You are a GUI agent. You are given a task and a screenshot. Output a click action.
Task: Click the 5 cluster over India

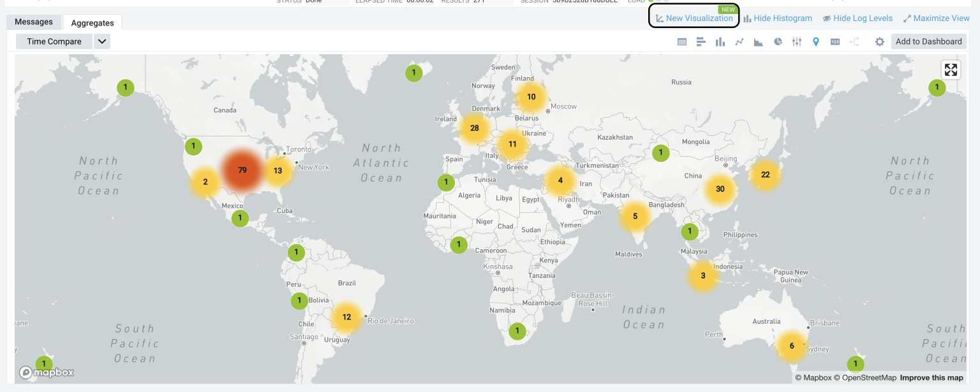pos(635,216)
